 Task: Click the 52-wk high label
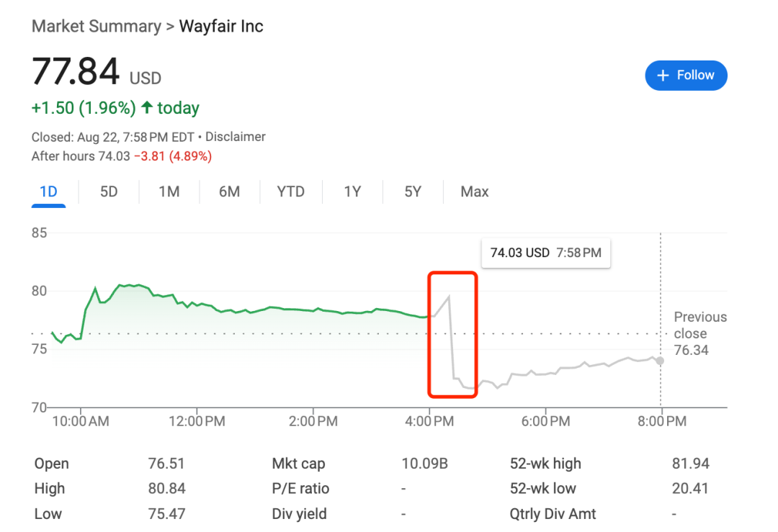pyautogui.click(x=545, y=464)
